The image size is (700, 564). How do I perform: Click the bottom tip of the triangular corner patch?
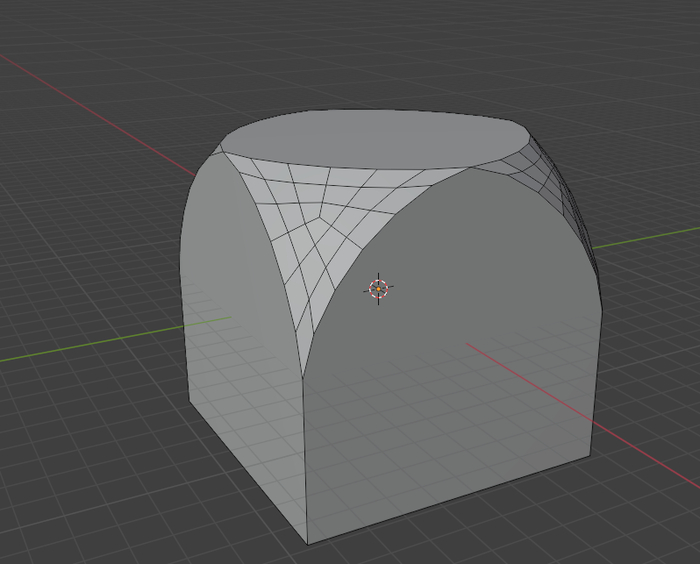[x=304, y=365]
